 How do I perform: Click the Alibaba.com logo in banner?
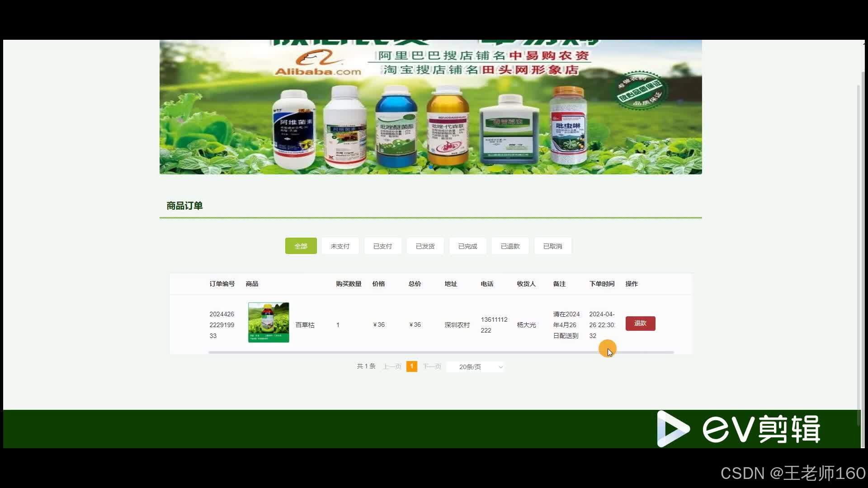[x=318, y=63]
